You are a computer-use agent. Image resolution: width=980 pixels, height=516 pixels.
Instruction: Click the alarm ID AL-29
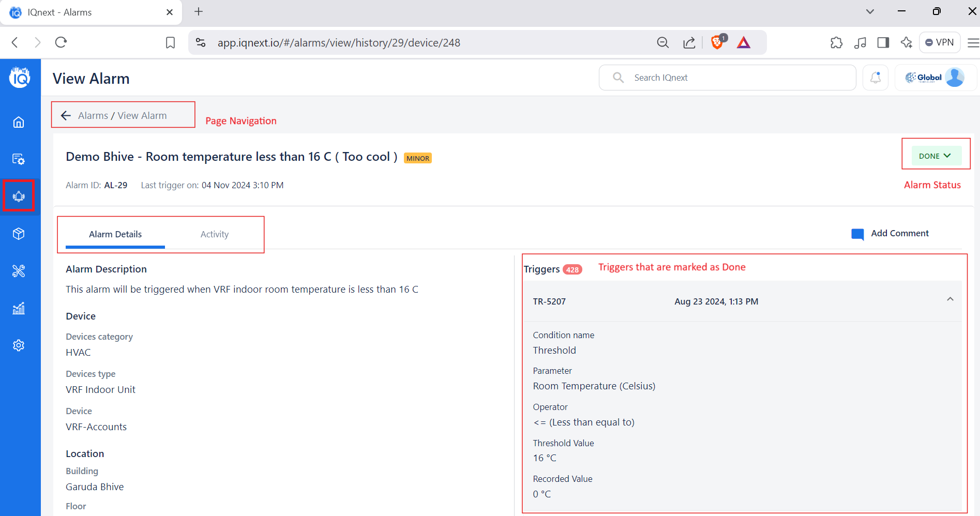pos(116,185)
